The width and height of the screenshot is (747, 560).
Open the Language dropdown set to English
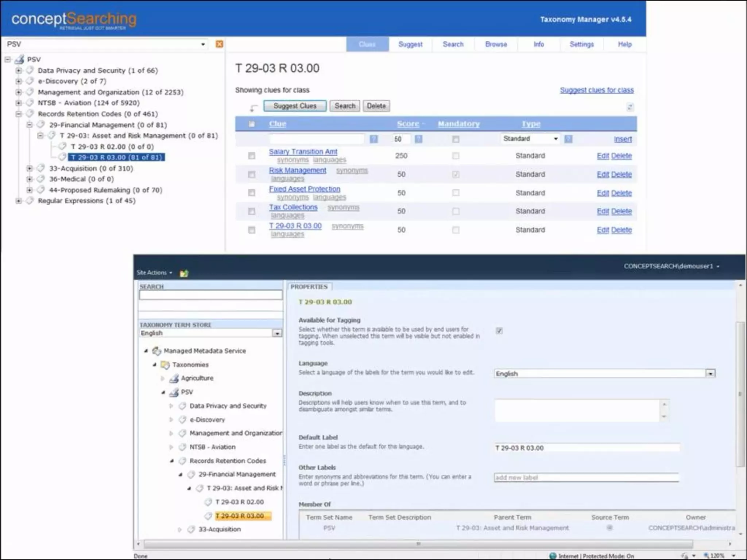710,374
